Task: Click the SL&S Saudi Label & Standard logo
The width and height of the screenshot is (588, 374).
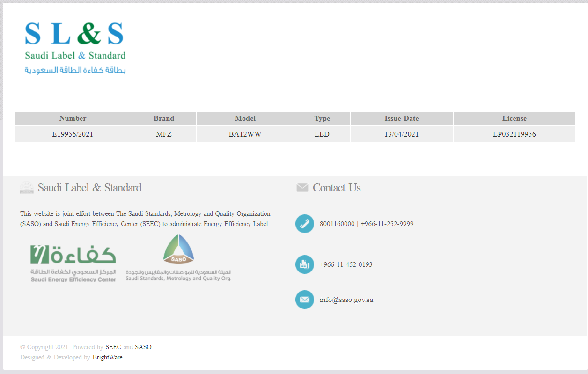Action: 75,48
